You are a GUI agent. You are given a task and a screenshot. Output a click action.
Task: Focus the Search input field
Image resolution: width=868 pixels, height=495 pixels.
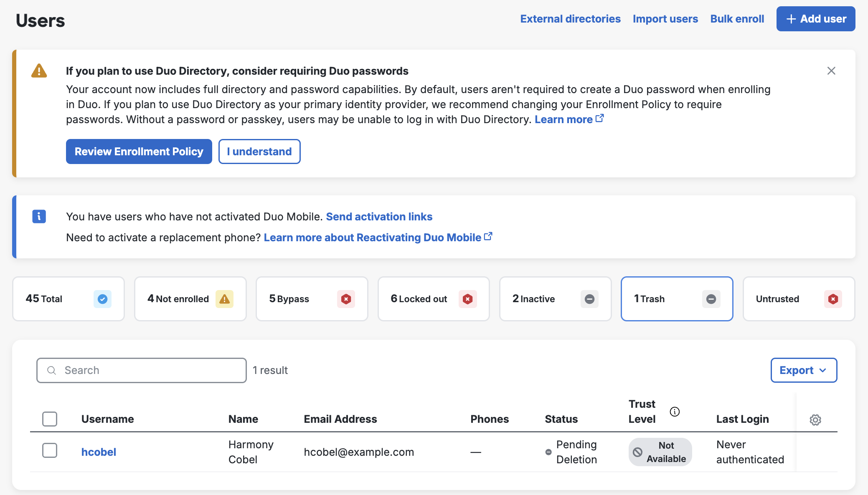coord(142,370)
